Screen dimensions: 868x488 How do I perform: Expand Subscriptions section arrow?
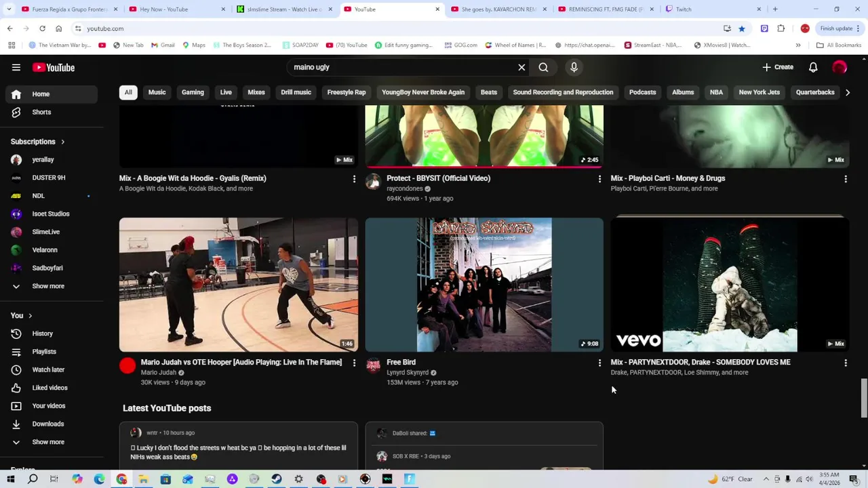point(62,142)
